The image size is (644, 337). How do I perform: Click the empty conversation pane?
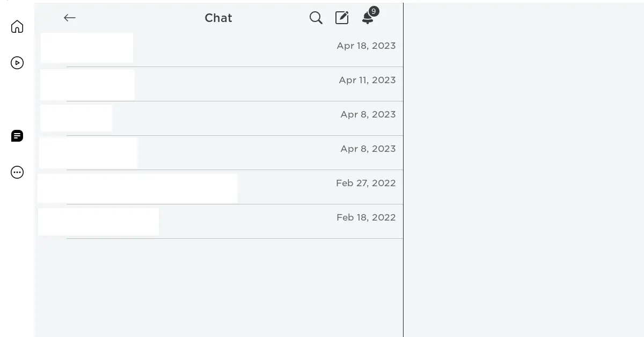coord(524,171)
